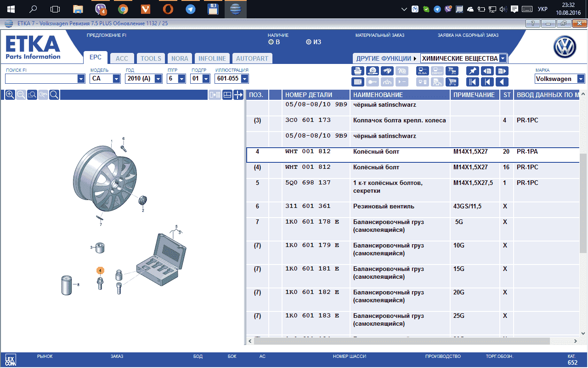Open the ХИМИЧЕСКИЕ ВЕЩЕСТВА dropdown
The width and height of the screenshot is (588, 368).
tap(503, 58)
